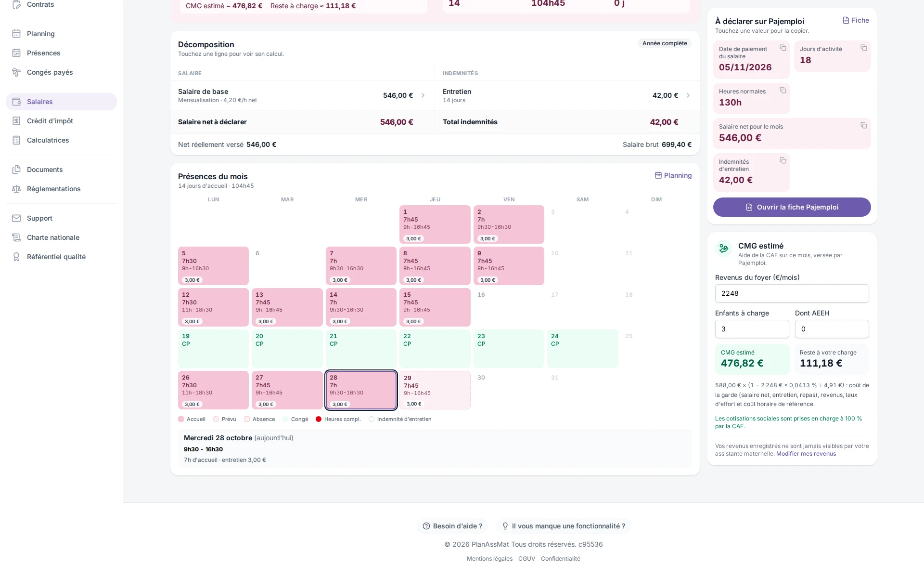The height and width of the screenshot is (578, 924).
Task: Open Réglementations in the sidebar
Action: (61, 189)
